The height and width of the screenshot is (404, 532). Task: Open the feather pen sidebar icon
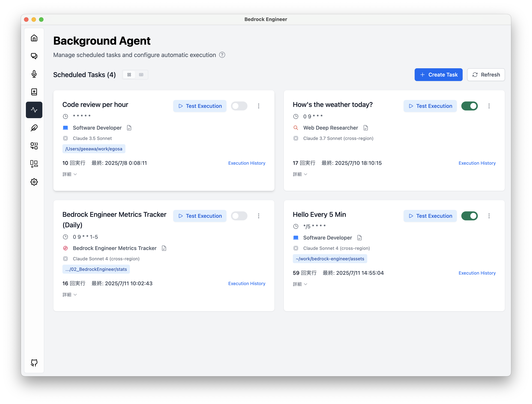[x=34, y=128]
